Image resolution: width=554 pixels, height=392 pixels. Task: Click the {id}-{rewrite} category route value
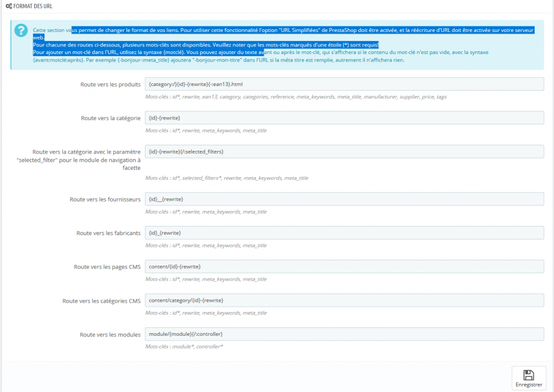pos(166,117)
